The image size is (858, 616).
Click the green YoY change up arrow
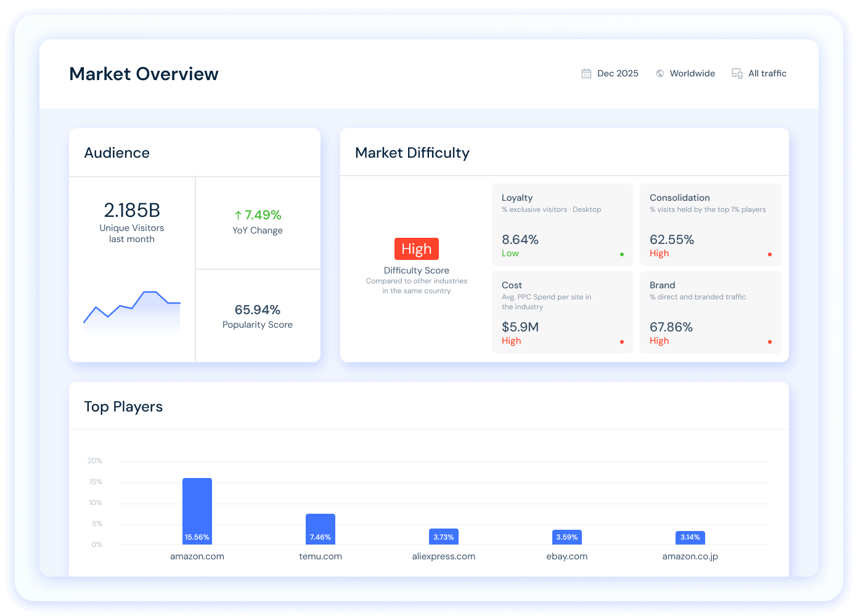pyautogui.click(x=237, y=214)
